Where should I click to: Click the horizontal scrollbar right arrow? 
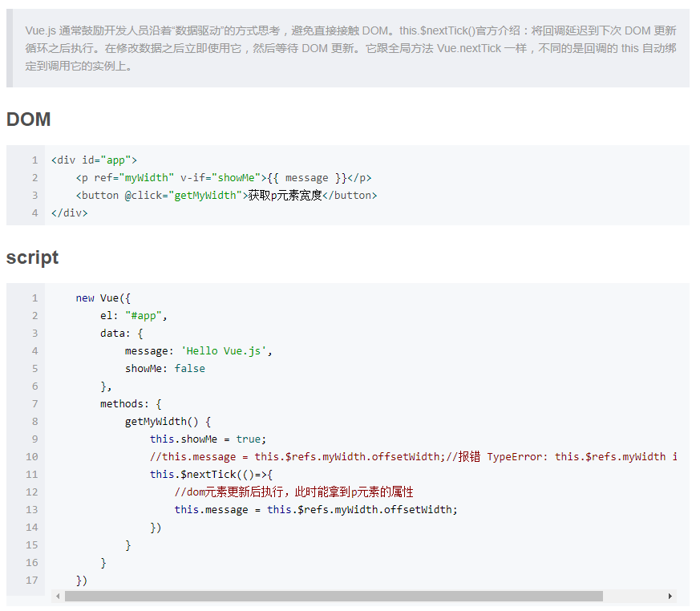pos(670,597)
